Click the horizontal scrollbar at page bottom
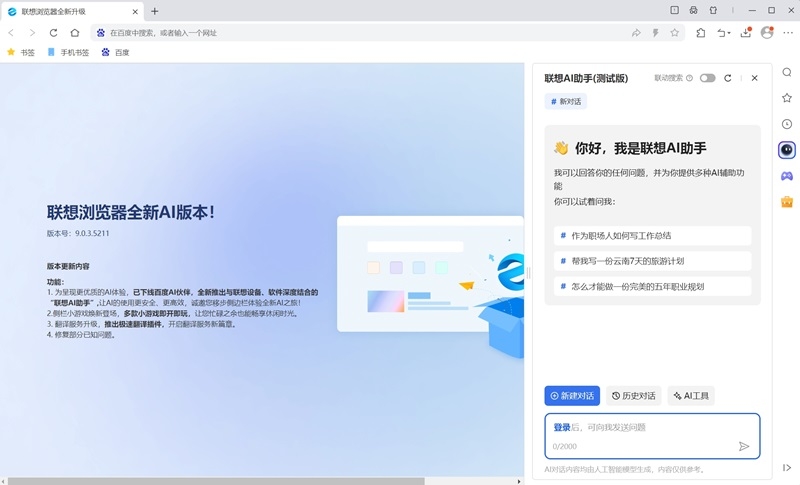Image resolution: width=800 pixels, height=485 pixels. pyautogui.click(x=216, y=481)
